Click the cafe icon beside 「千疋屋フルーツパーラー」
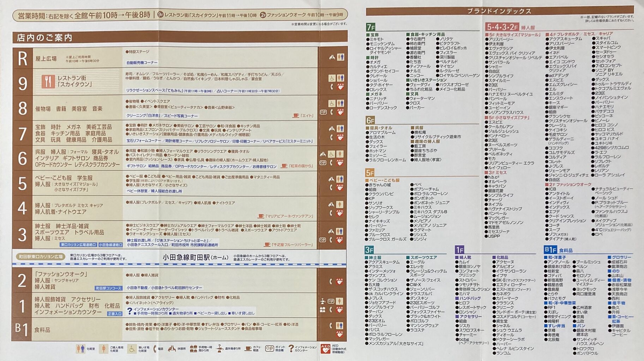This screenshot has height=361, width=644. point(267,244)
